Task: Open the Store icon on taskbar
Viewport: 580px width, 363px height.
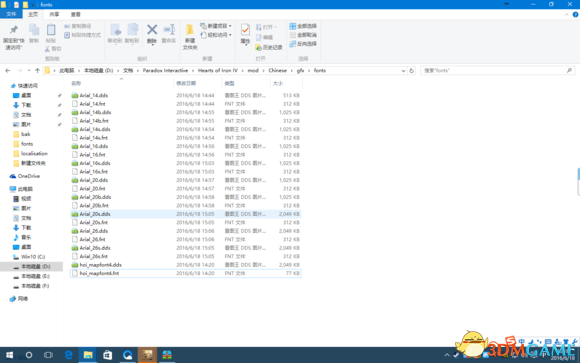Action: coord(107,355)
